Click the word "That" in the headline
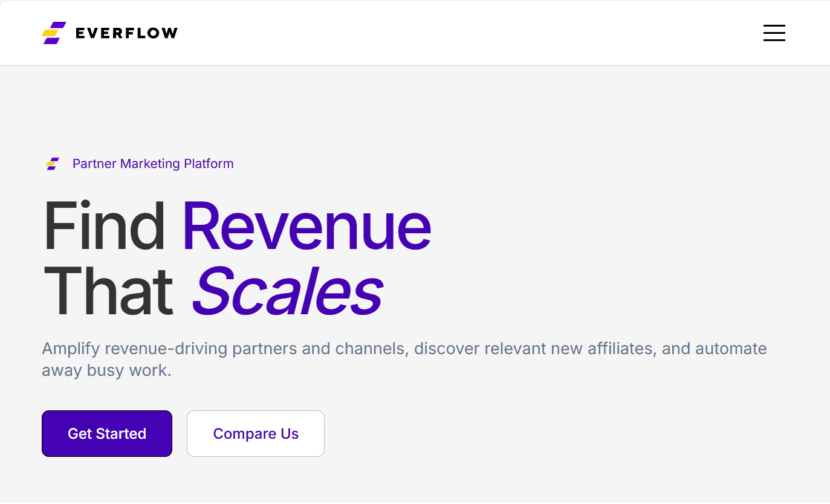 pos(109,292)
